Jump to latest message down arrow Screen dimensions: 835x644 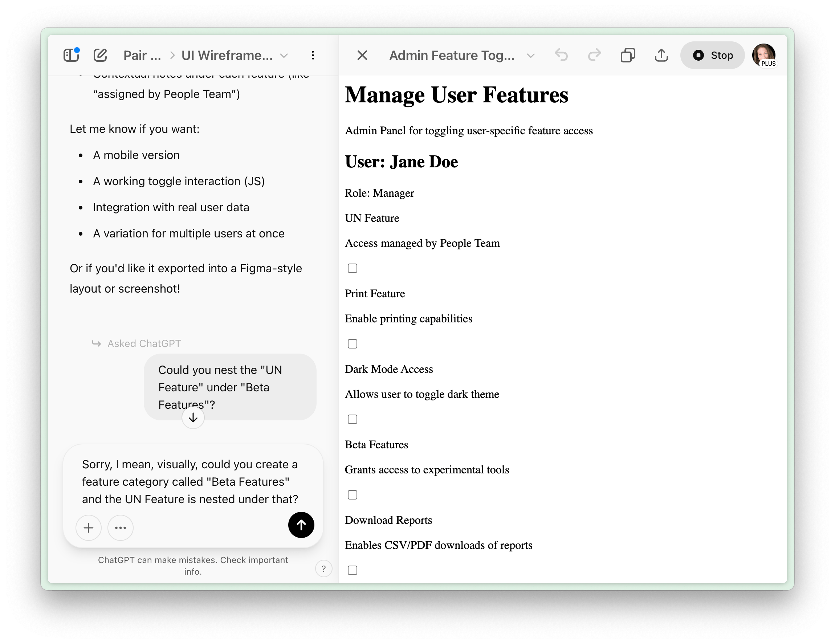click(193, 418)
